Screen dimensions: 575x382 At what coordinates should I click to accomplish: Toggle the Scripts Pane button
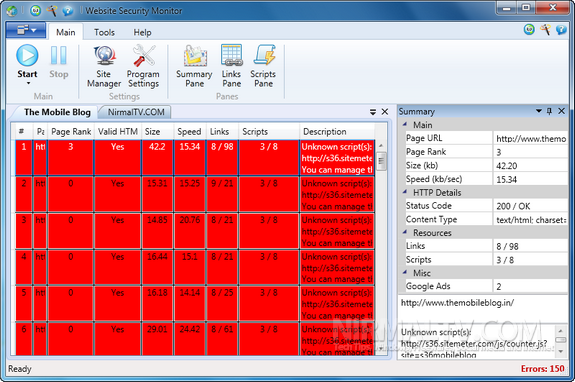[x=263, y=66]
